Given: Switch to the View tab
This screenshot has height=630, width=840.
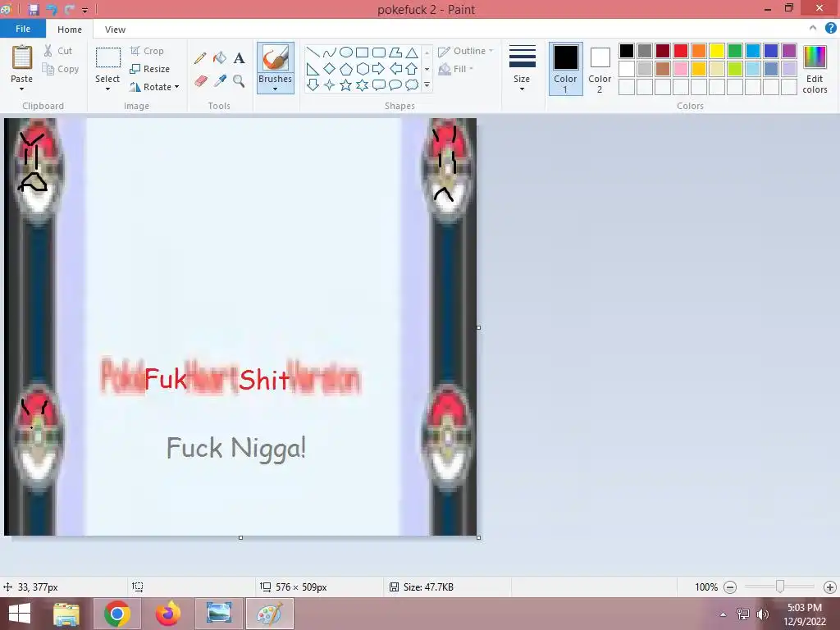Looking at the screenshot, I should point(115,30).
